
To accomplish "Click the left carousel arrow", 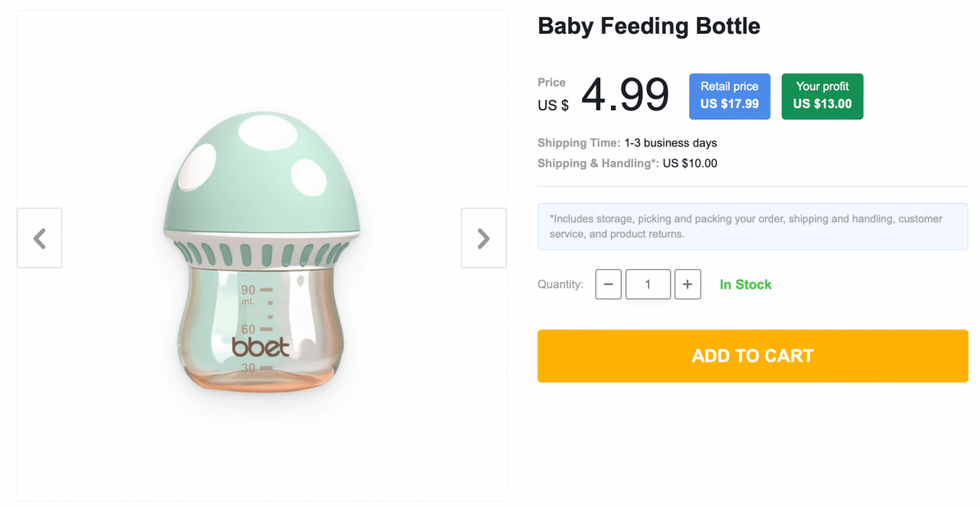I will pyautogui.click(x=39, y=238).
